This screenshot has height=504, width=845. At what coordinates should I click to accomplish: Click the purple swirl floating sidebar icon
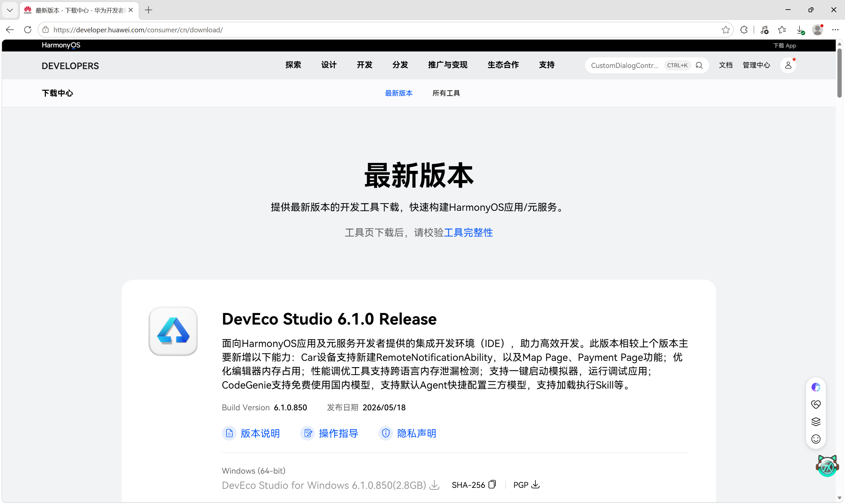coord(816,387)
